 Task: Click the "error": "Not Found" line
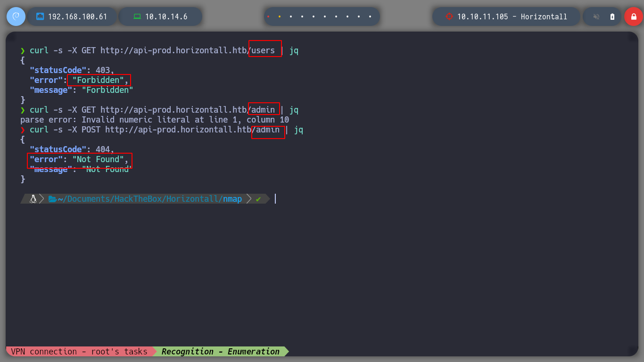pos(79,159)
